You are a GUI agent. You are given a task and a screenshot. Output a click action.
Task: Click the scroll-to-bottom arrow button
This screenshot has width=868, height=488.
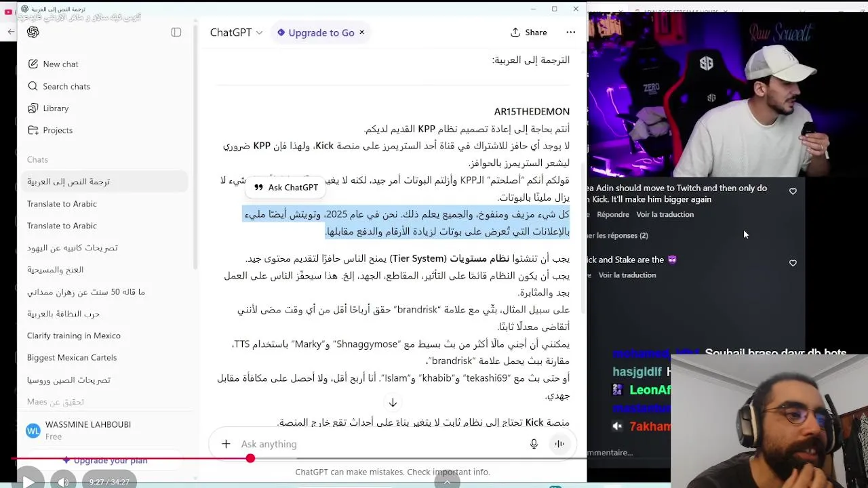[393, 403]
